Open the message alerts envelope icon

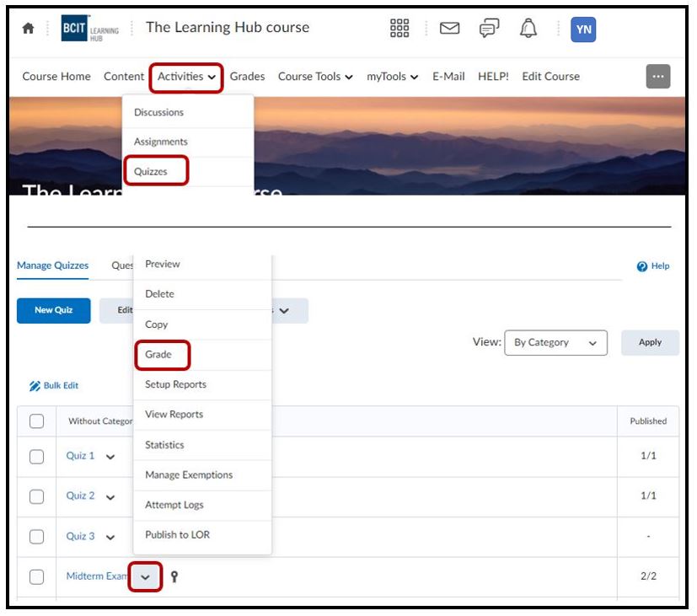(x=450, y=29)
